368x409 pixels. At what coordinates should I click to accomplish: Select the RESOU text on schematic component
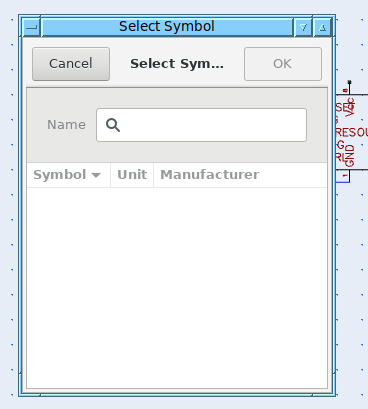click(352, 132)
